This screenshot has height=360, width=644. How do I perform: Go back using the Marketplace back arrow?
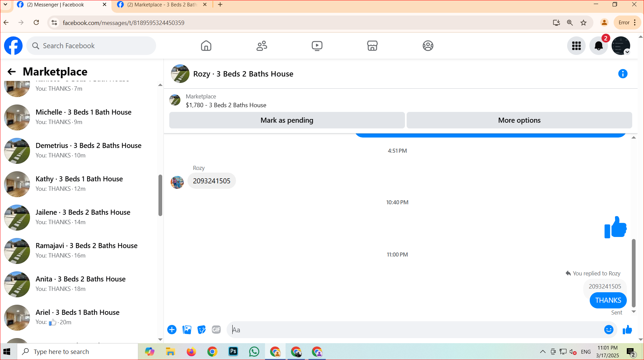coord(12,71)
